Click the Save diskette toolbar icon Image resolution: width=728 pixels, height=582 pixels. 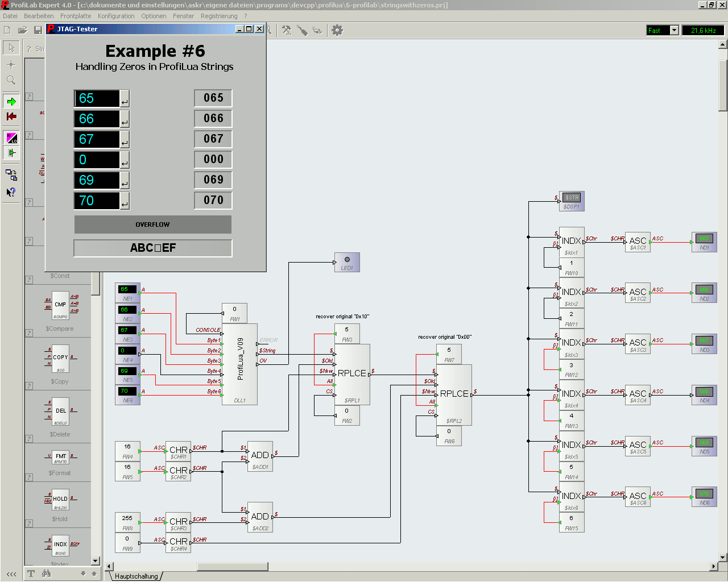pos(38,30)
